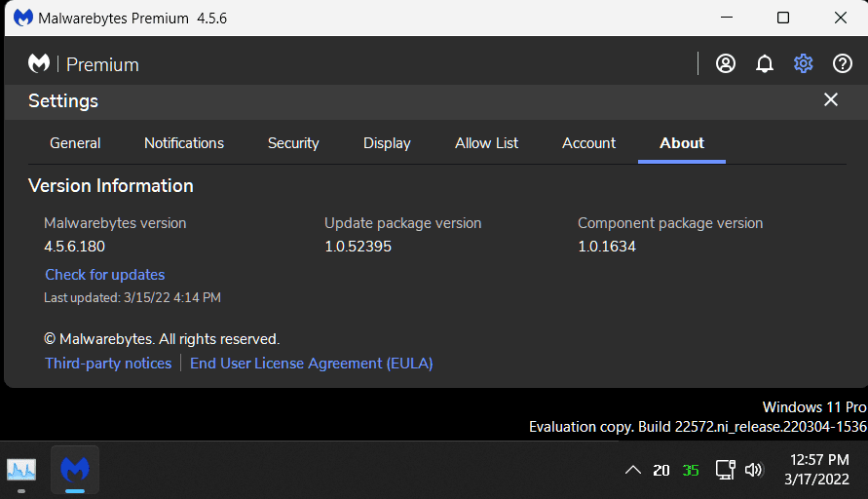This screenshot has width=868, height=499.
Task: Click update package version 1.0.52395
Action: click(x=358, y=246)
